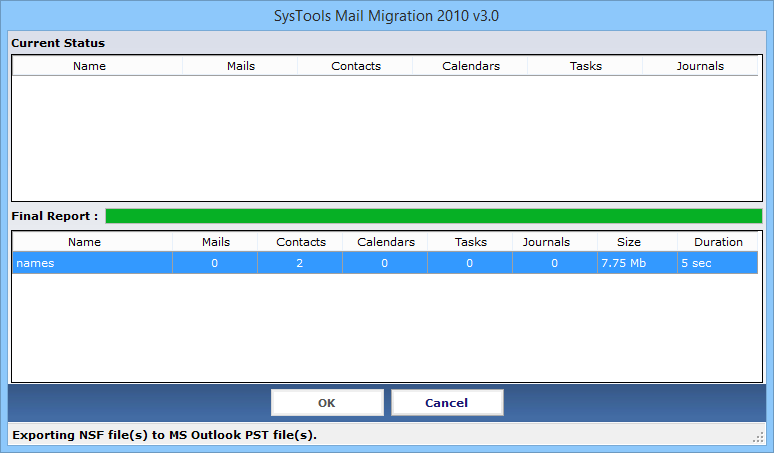The height and width of the screenshot is (453, 774).
Task: Select Mails column header in Current Status
Action: tap(240, 66)
